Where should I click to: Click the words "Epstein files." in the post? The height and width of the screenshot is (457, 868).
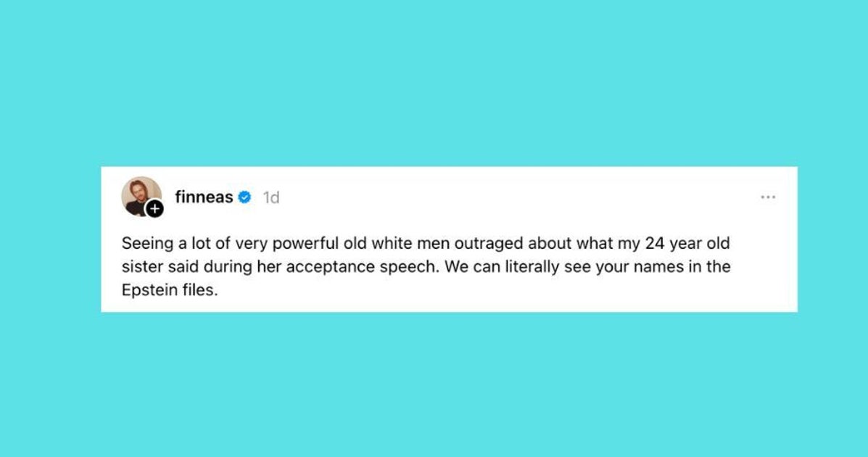pyautogui.click(x=170, y=290)
